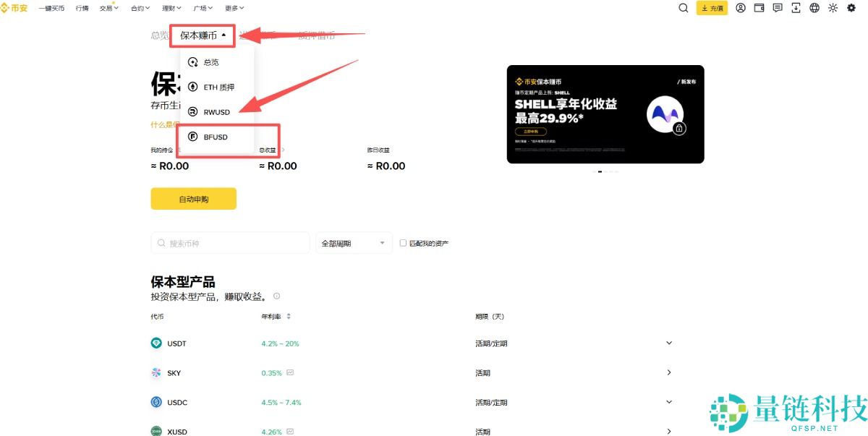The width and height of the screenshot is (868, 436).
Task: Enable the 匹配我的资产 checkbox
Action: pyautogui.click(x=403, y=243)
